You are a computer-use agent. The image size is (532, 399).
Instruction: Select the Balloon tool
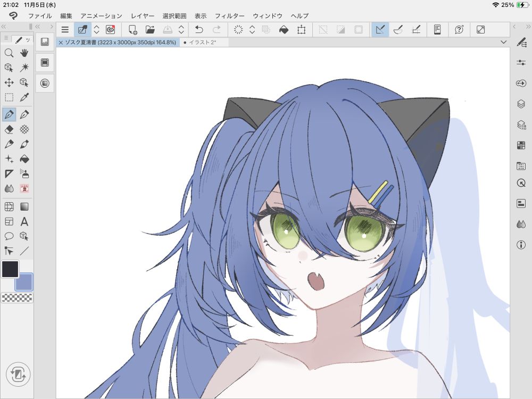[9, 236]
